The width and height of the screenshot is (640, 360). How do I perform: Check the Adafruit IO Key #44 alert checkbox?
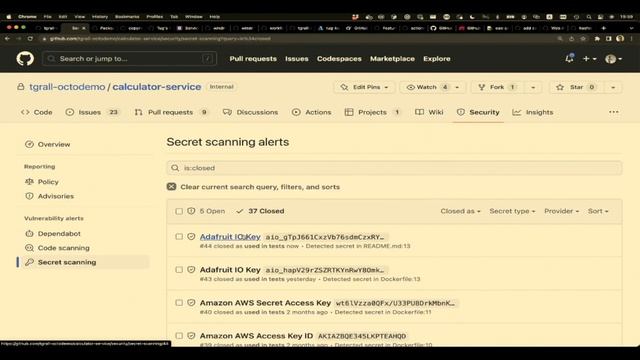[x=179, y=237]
